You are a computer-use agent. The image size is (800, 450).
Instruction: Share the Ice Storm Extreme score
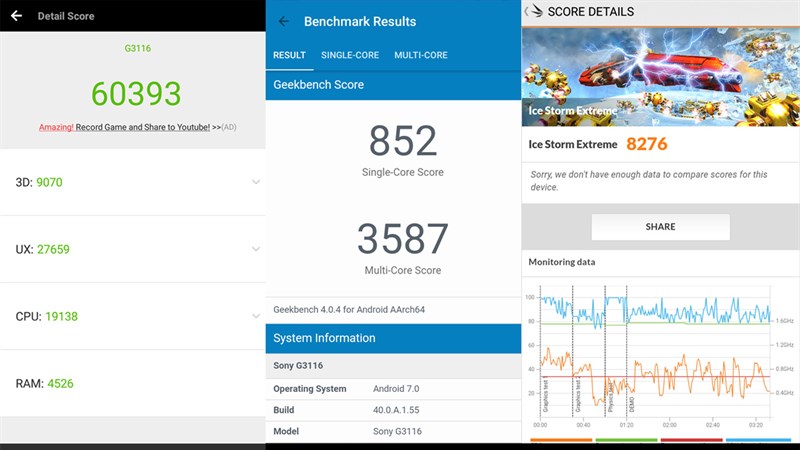point(660,227)
